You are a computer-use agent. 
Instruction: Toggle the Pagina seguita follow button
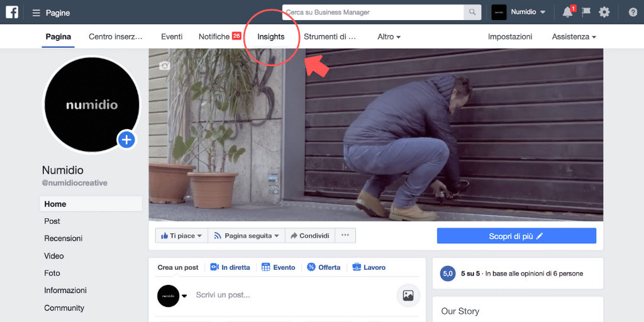click(x=247, y=236)
